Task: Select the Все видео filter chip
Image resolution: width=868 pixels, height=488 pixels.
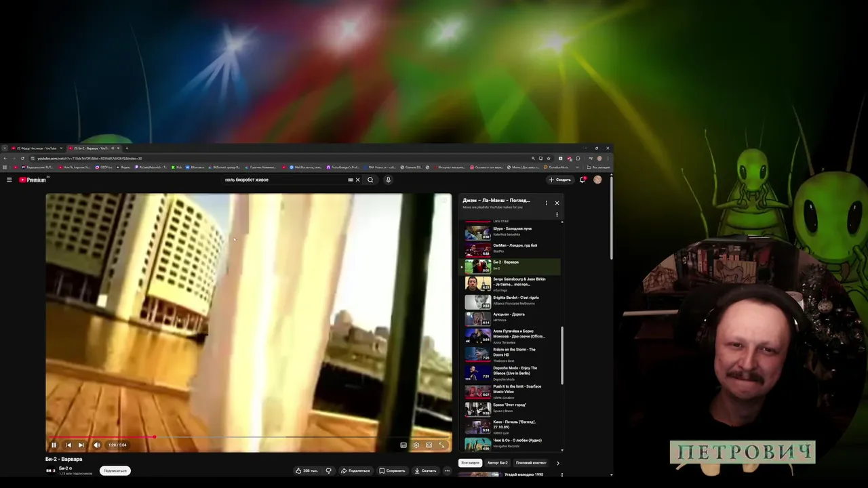Action: [470, 463]
